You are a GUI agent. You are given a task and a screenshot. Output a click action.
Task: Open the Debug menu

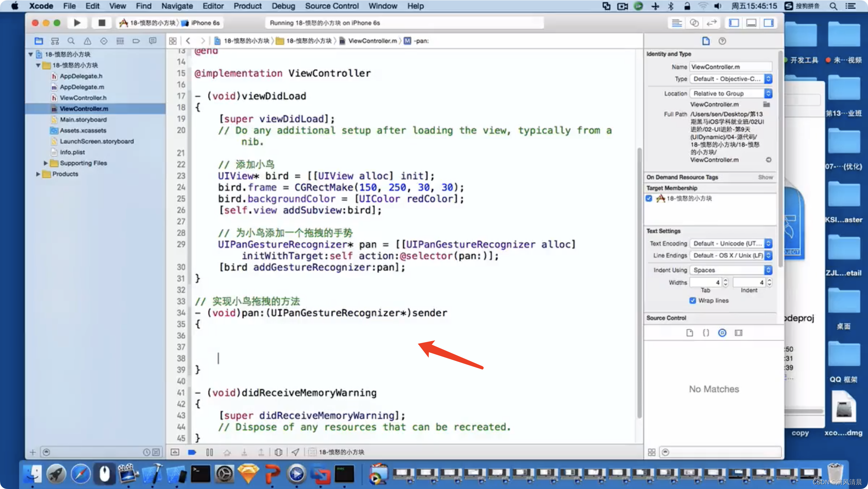click(283, 6)
